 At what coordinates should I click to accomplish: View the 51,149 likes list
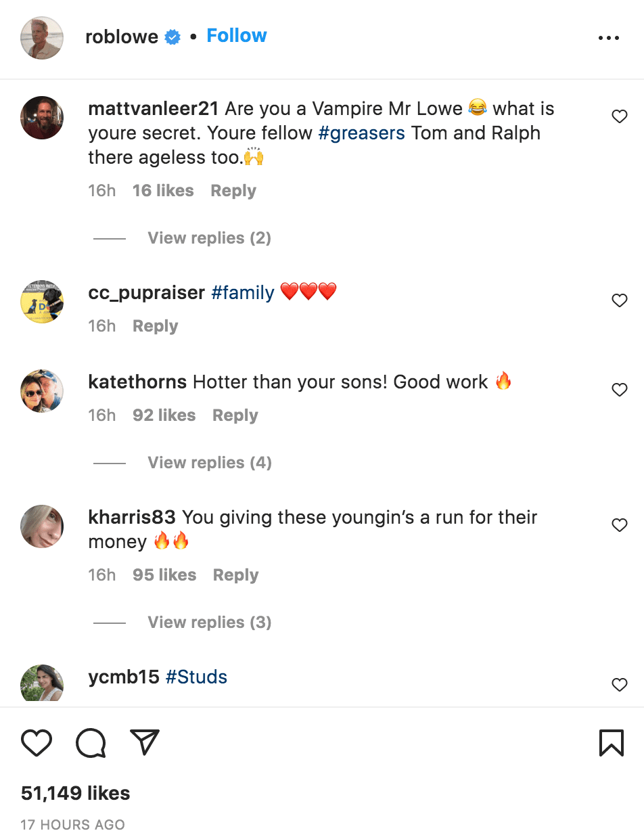75,793
